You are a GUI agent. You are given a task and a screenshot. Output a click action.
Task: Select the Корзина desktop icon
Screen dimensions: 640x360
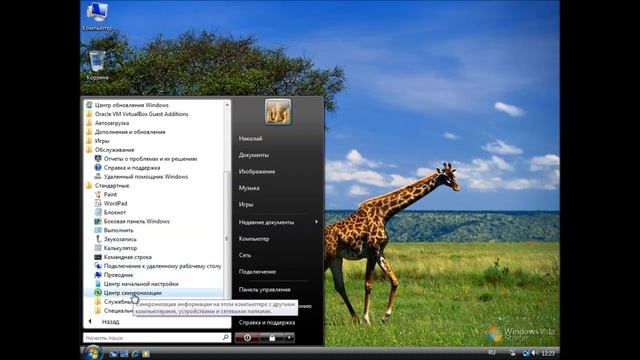click(97, 65)
